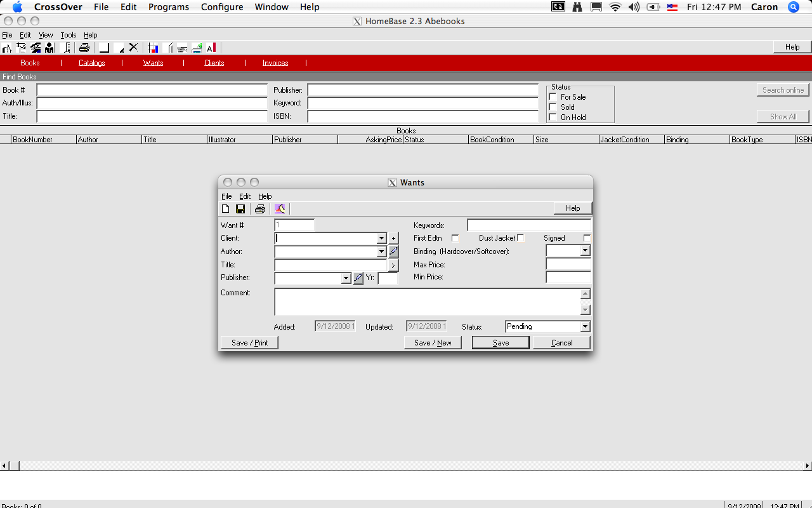Click the Comment text area

tap(428, 302)
